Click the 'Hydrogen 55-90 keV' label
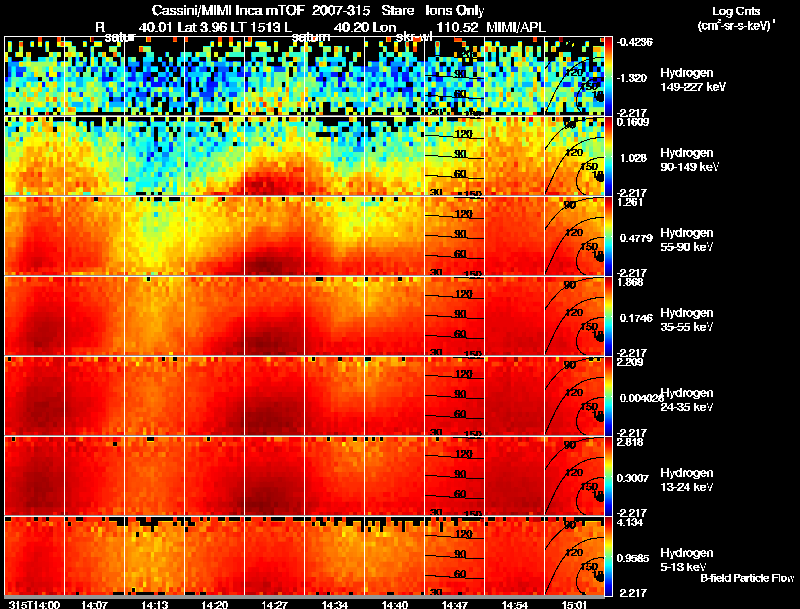Viewport: 800px width, 609px height. [x=687, y=240]
